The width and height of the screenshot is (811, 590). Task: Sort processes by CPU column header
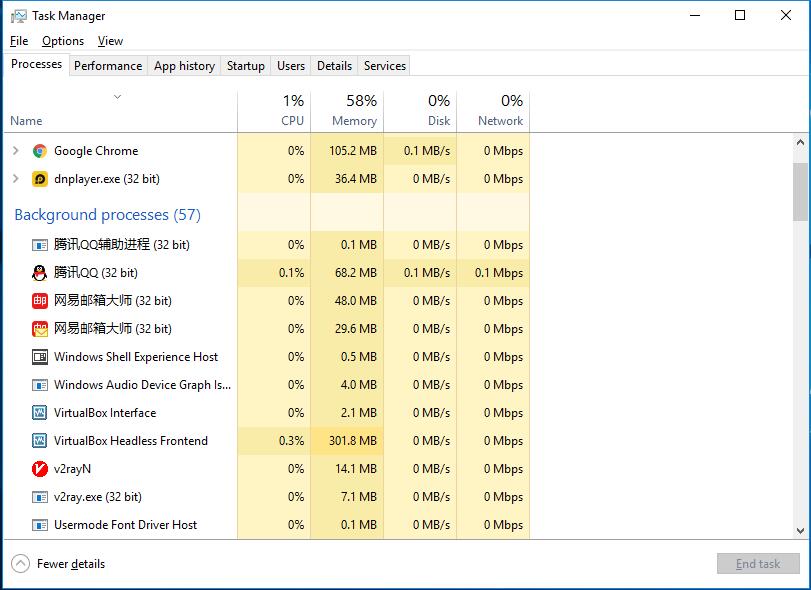(274, 110)
